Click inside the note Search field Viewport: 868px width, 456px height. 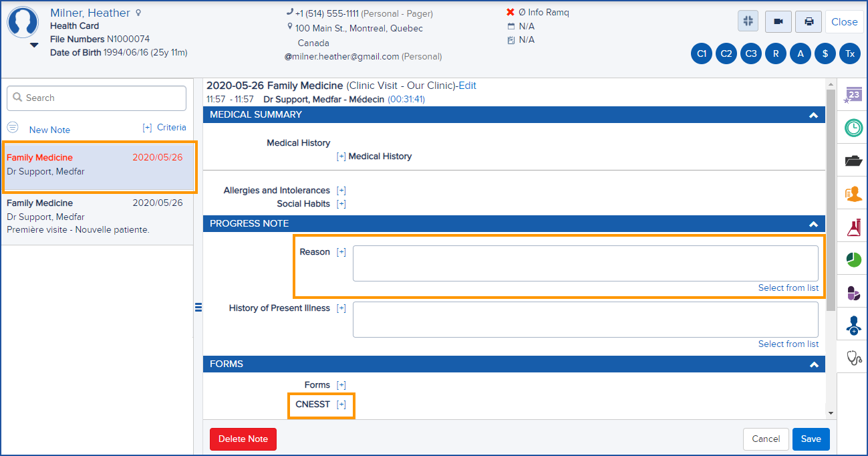(96, 98)
